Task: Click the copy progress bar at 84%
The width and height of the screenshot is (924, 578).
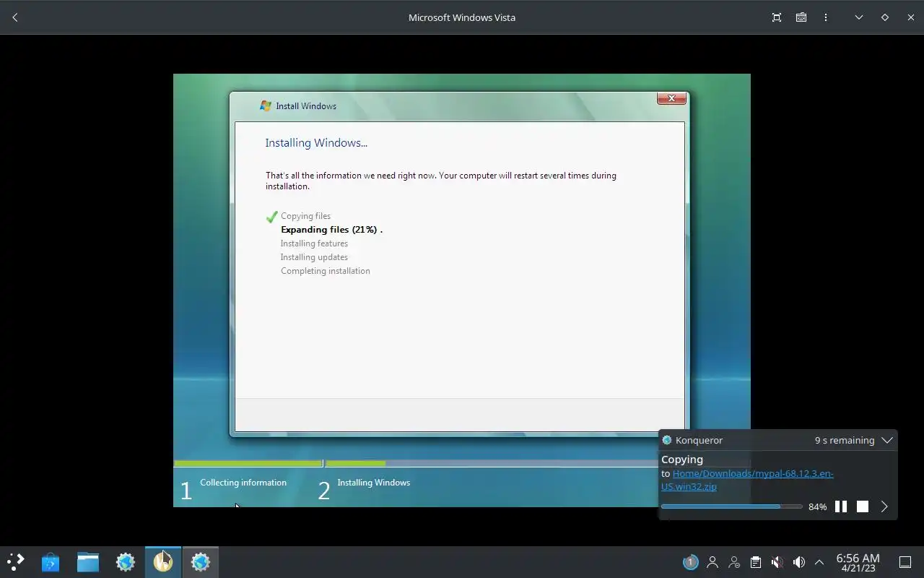Action: (x=731, y=506)
